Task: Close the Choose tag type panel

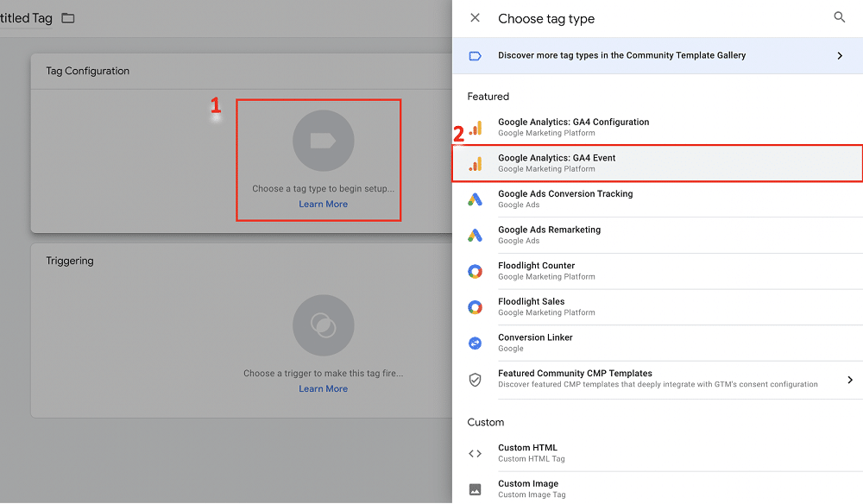Action: click(475, 17)
